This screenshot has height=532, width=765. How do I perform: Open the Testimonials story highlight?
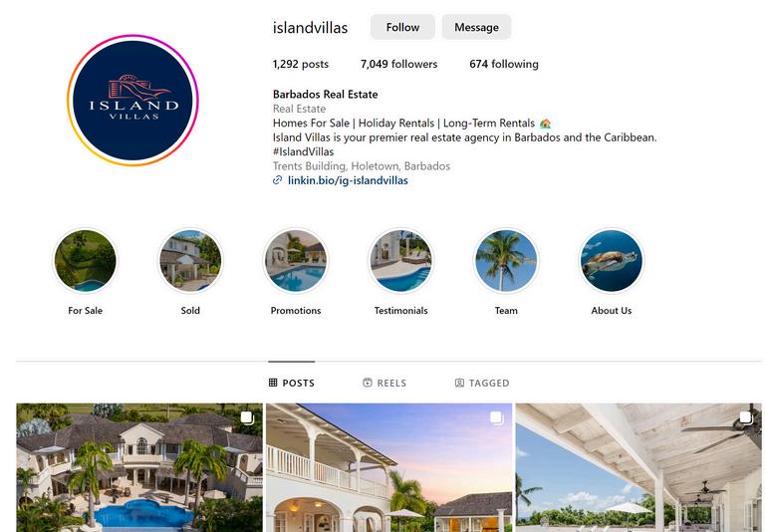click(x=400, y=261)
